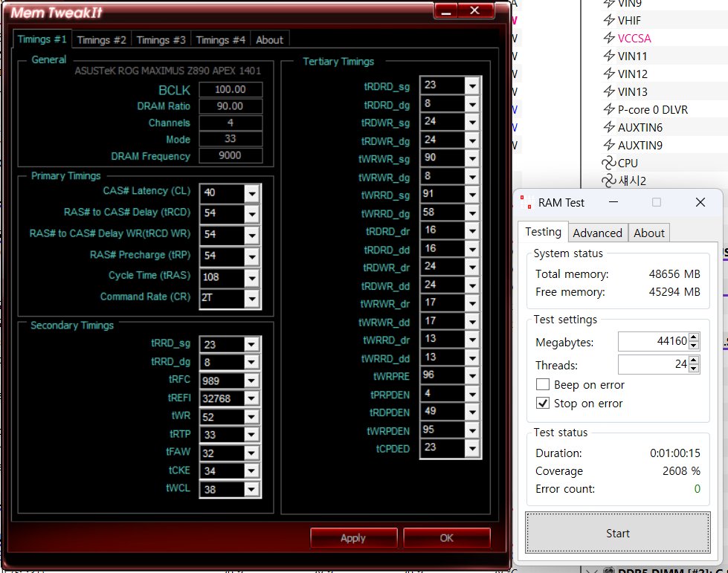Switch to the Timings #2 tab

[101, 40]
